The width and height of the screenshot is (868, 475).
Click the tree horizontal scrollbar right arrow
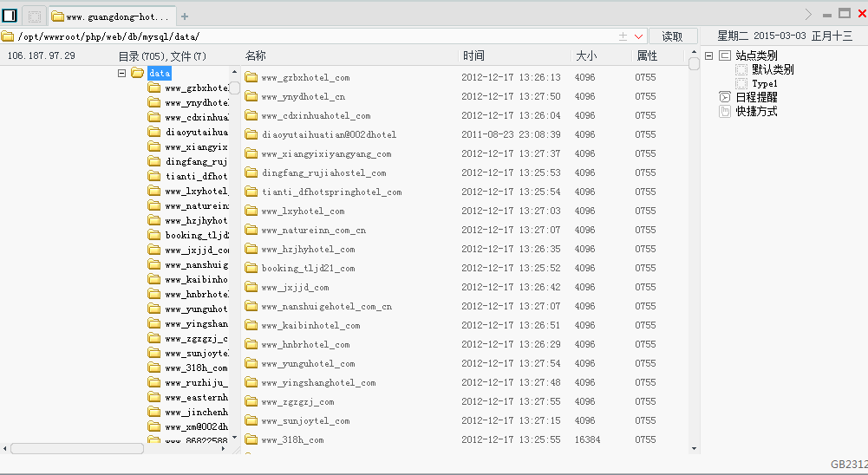223,448
